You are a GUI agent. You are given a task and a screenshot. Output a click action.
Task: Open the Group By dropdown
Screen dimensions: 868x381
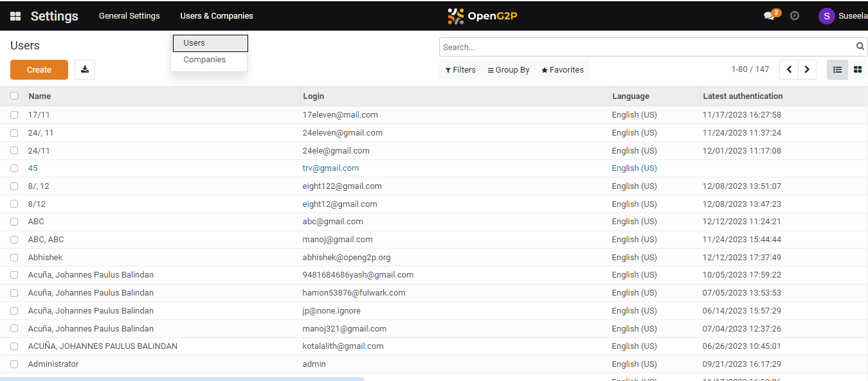click(509, 70)
